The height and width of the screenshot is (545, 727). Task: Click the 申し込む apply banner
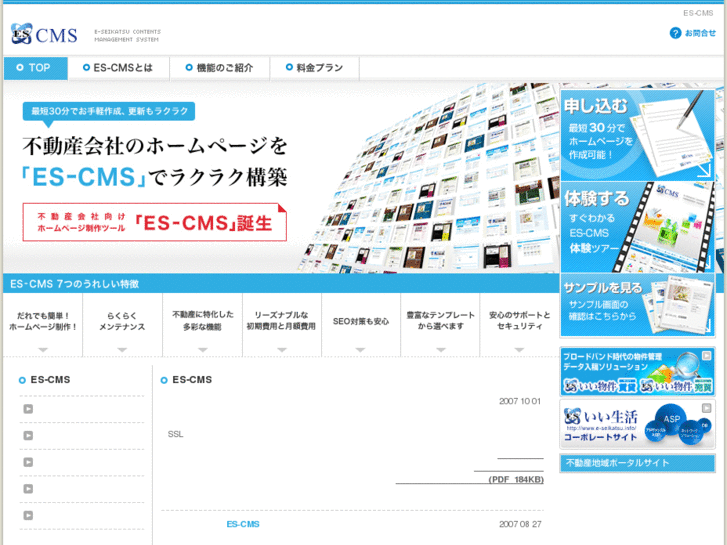(638, 135)
